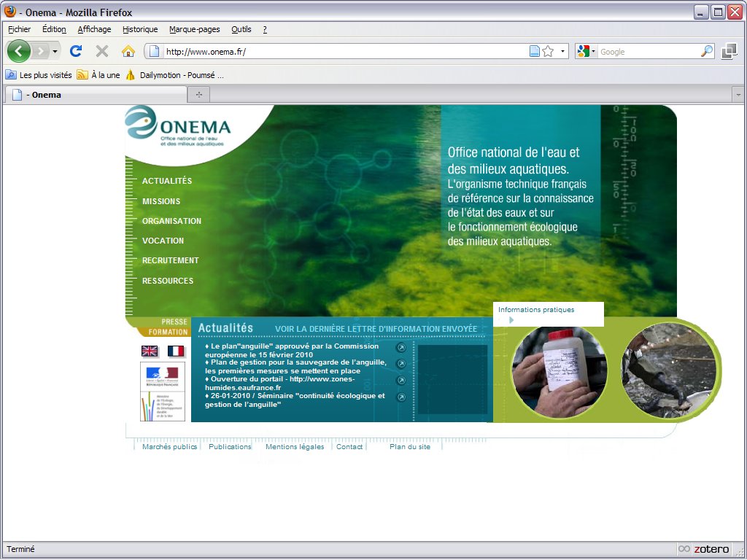
Task: Open the Marque-pages menu
Action: pyautogui.click(x=193, y=29)
